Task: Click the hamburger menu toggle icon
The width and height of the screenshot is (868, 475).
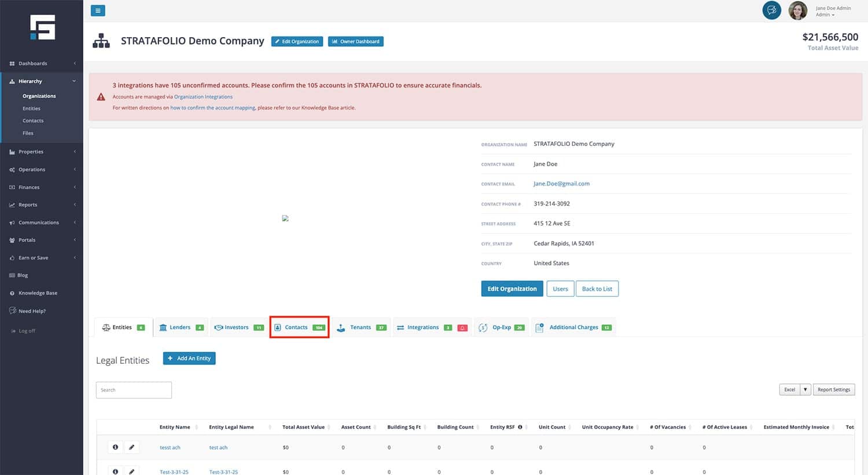Action: click(x=98, y=10)
